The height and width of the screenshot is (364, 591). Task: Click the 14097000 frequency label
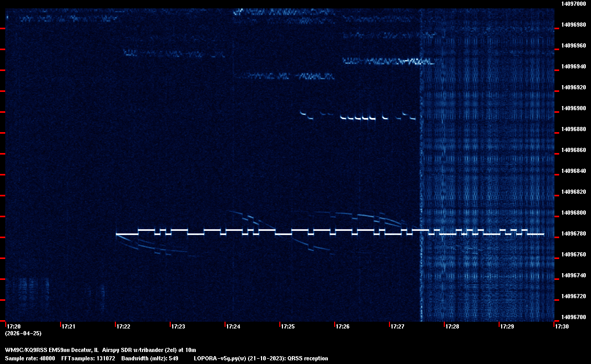click(x=573, y=4)
